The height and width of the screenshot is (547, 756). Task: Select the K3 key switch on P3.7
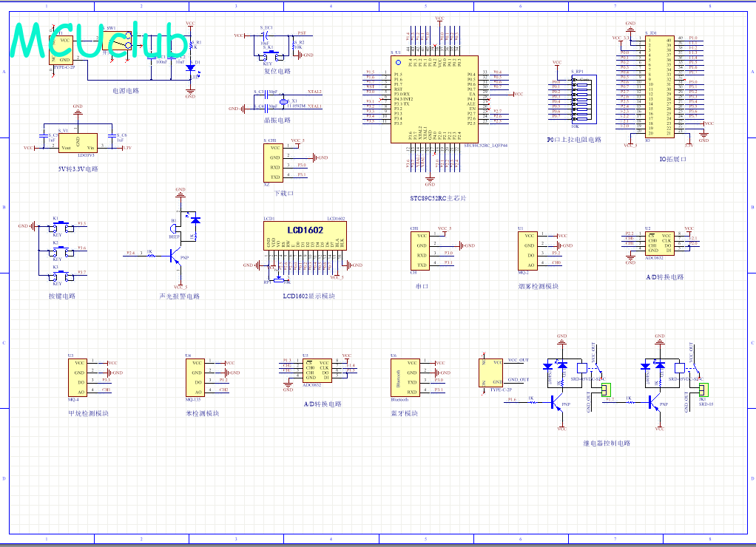(61, 276)
